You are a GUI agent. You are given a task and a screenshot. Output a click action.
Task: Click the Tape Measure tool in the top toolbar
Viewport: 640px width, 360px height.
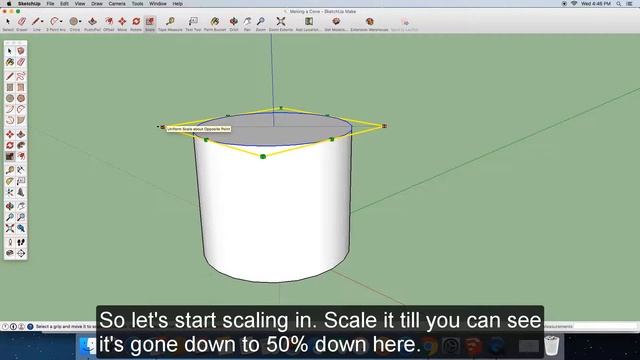tap(170, 23)
